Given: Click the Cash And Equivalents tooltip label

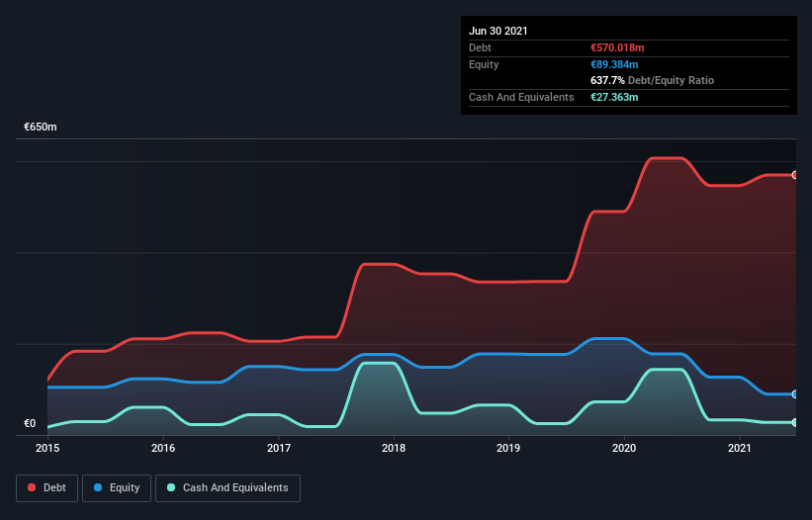Looking at the screenshot, I should pyautogui.click(x=521, y=97).
